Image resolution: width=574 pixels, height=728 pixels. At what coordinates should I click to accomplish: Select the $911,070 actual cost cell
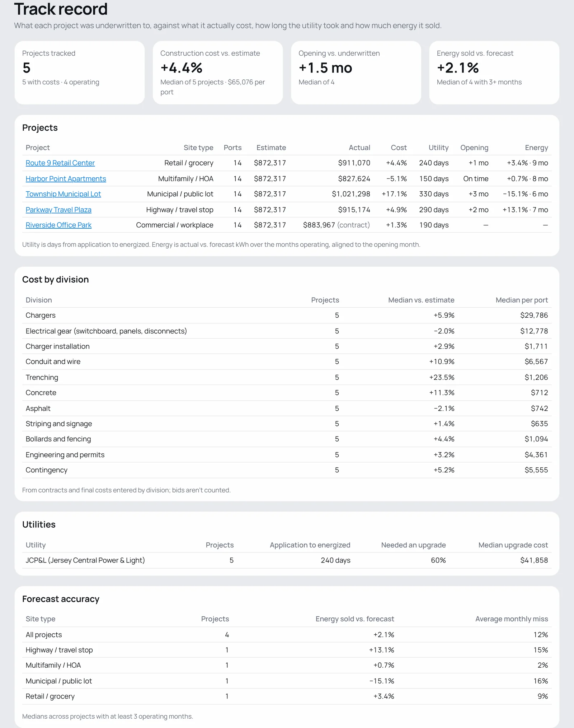(354, 163)
